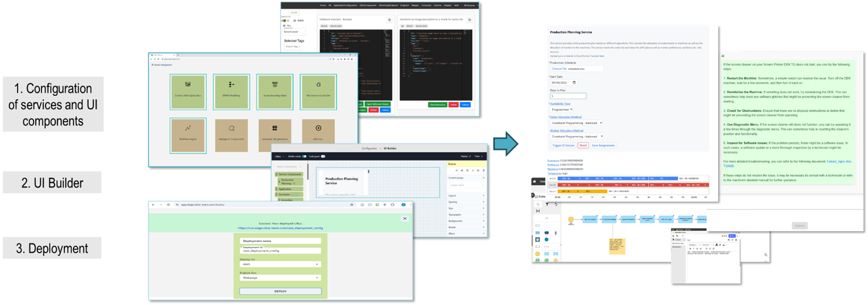Click the red Reset button

tap(583, 145)
